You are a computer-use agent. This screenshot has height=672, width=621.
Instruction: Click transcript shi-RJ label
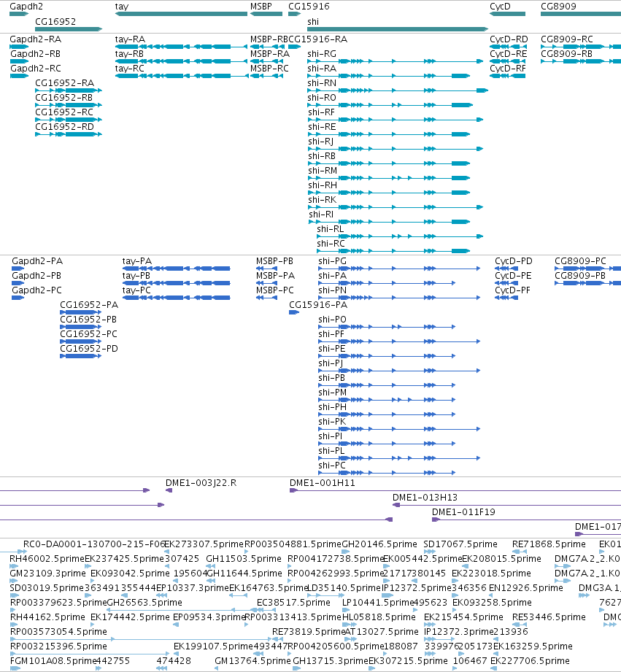[x=321, y=141]
